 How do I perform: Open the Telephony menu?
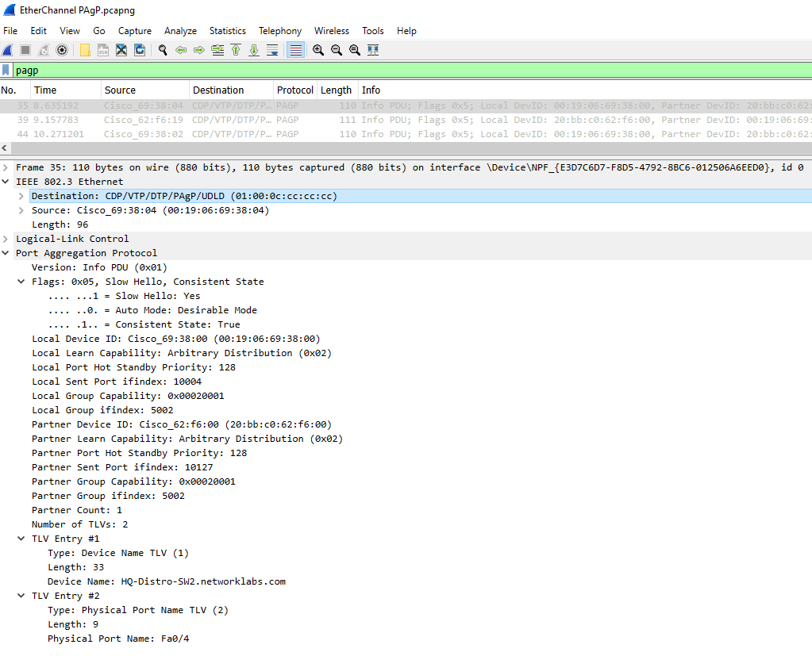pyautogui.click(x=280, y=31)
